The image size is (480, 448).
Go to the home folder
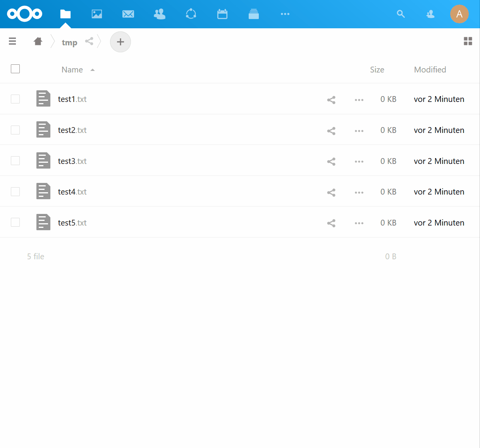click(38, 41)
